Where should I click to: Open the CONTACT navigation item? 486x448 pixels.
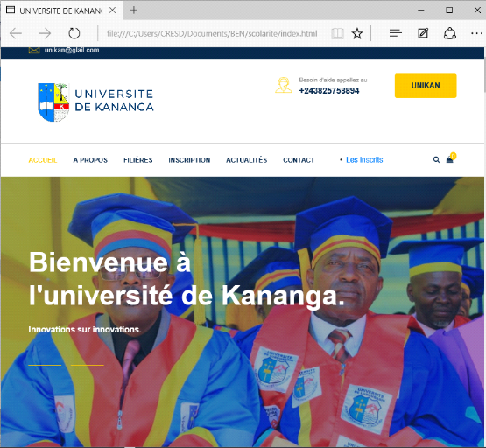pyautogui.click(x=299, y=160)
